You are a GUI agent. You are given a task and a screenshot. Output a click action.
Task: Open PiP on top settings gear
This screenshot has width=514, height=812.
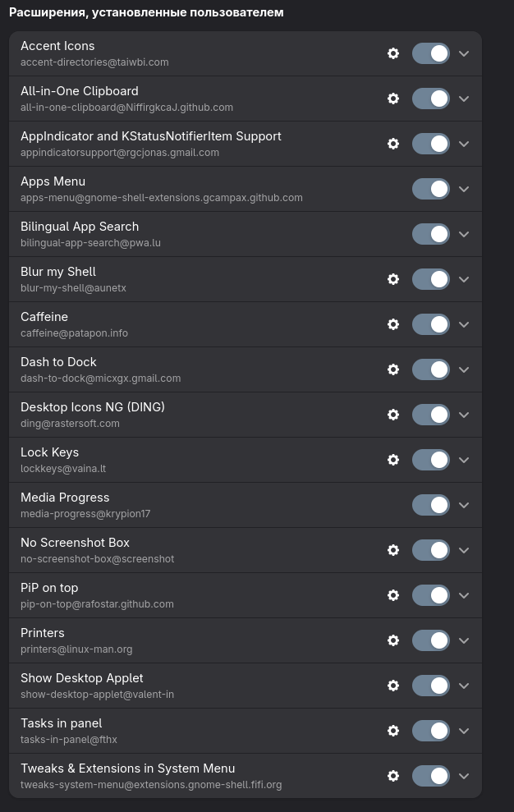pos(393,595)
